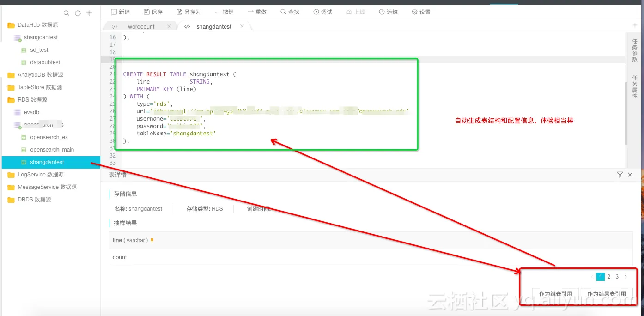Click the 上线 toolbar button
The width and height of the screenshot is (644, 316).
tap(355, 12)
